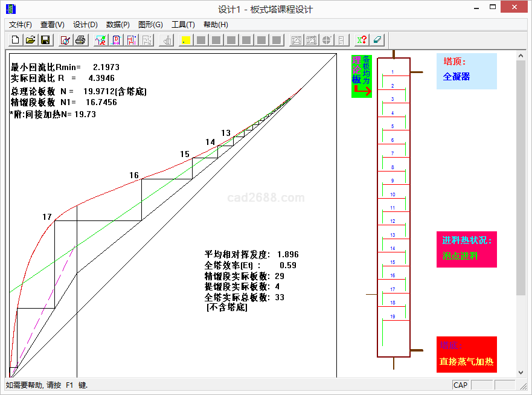The image size is (532, 395).
Task: Save the design with the floppy disk icon
Action: [45, 40]
